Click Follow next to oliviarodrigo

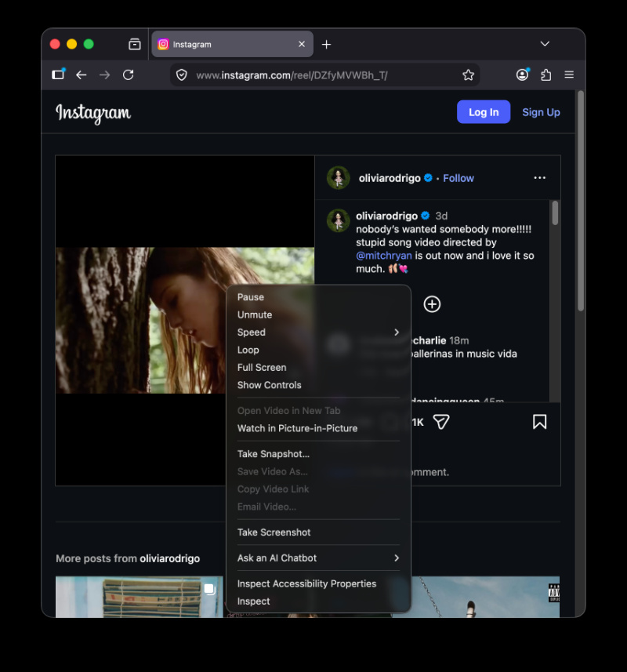[458, 178]
